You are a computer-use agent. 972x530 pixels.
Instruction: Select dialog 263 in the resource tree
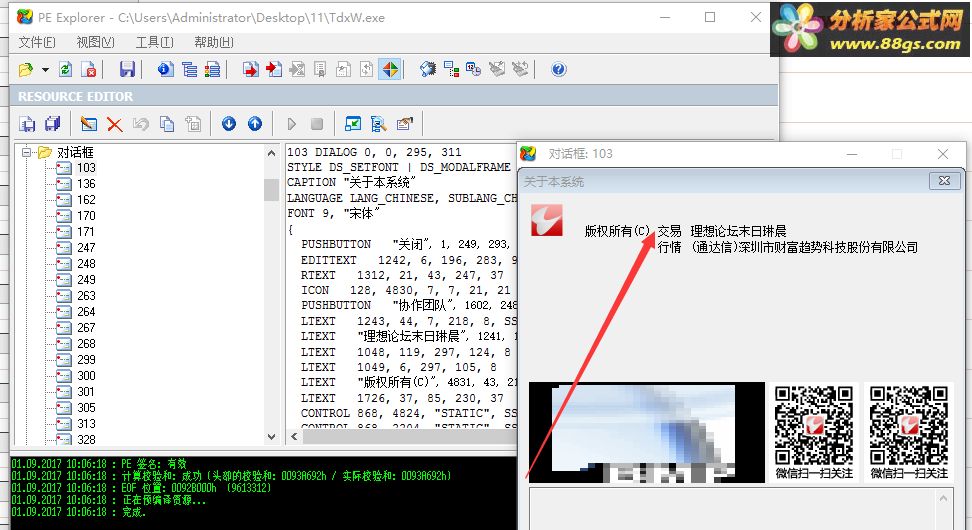[x=86, y=296]
